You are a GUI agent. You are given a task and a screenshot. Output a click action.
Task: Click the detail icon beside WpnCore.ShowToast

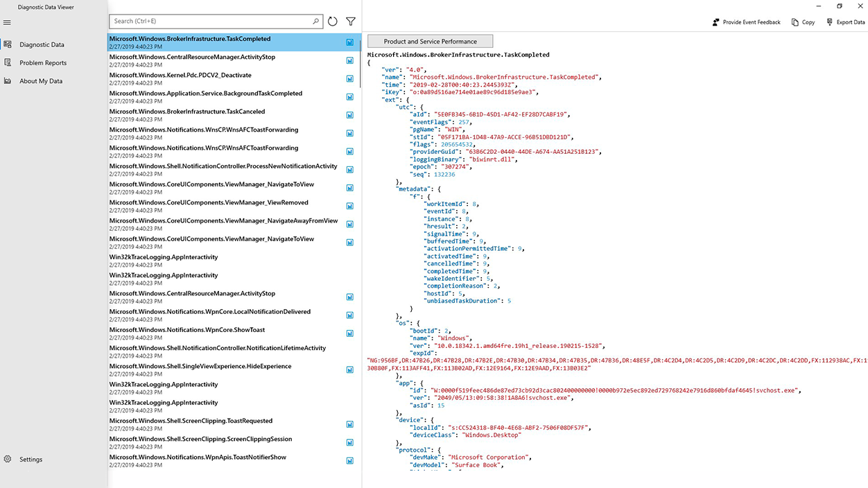349,333
